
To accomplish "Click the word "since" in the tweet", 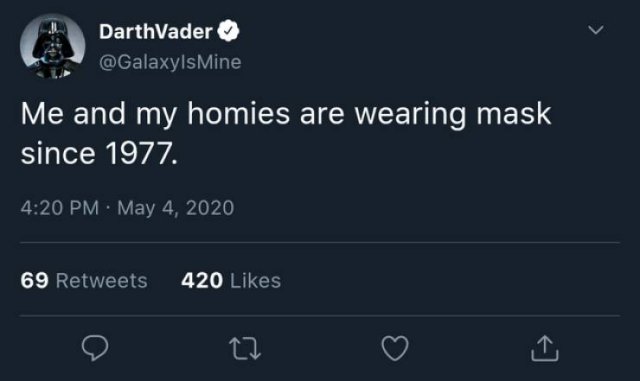I will click(58, 154).
